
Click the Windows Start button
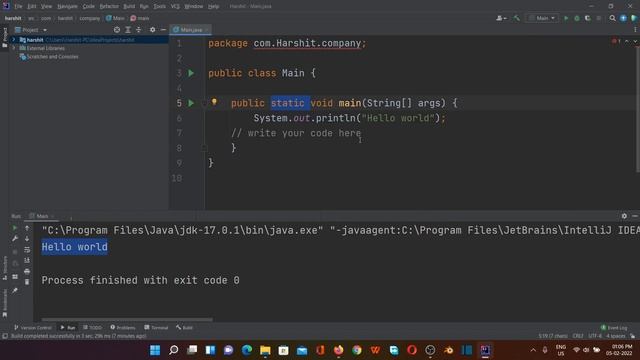(x=155, y=350)
